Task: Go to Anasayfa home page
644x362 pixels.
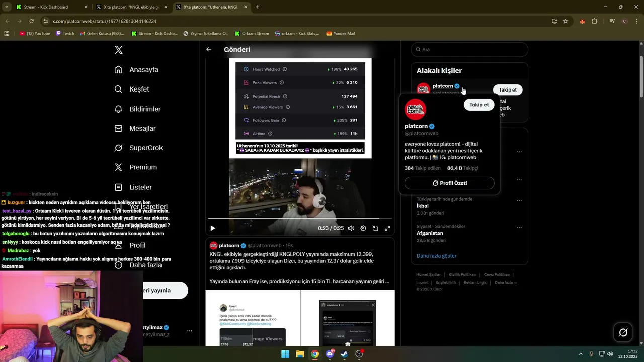Action: pos(136,70)
